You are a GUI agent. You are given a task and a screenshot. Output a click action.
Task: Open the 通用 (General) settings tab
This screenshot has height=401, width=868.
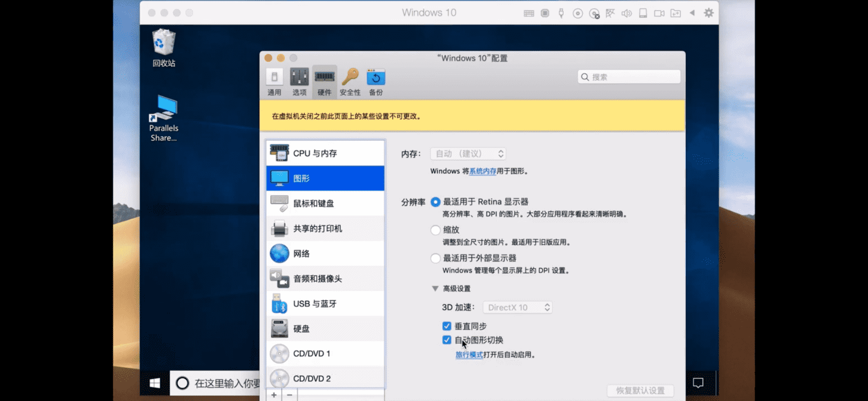pyautogui.click(x=274, y=81)
